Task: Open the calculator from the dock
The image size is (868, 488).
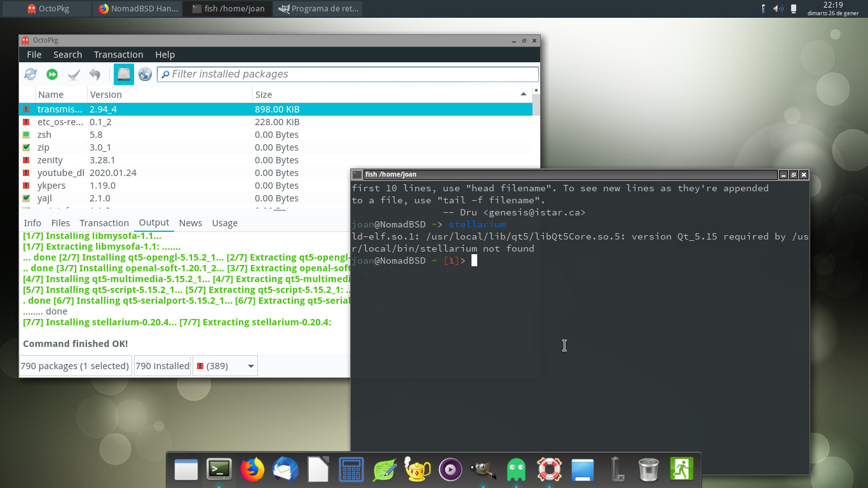Action: (351, 470)
